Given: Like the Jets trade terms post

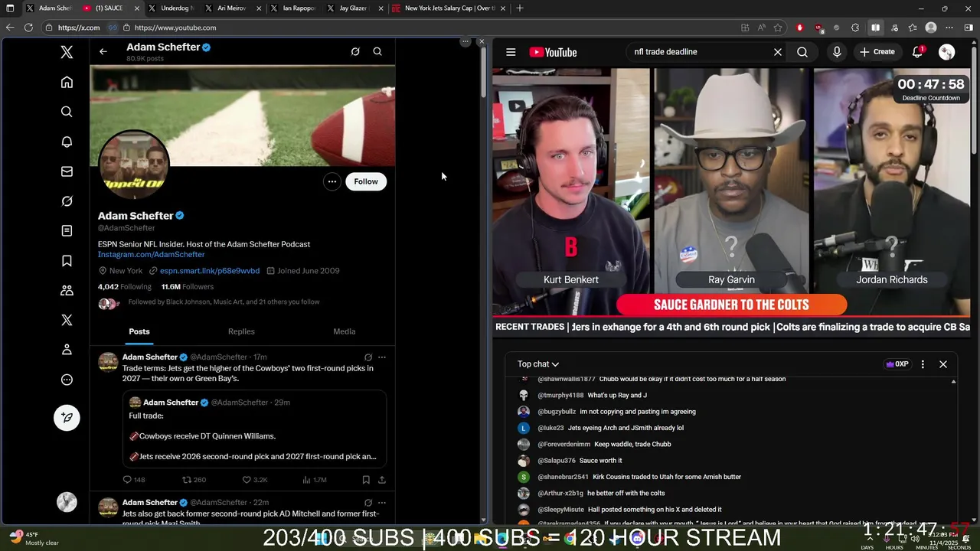Looking at the screenshot, I should tap(255, 480).
